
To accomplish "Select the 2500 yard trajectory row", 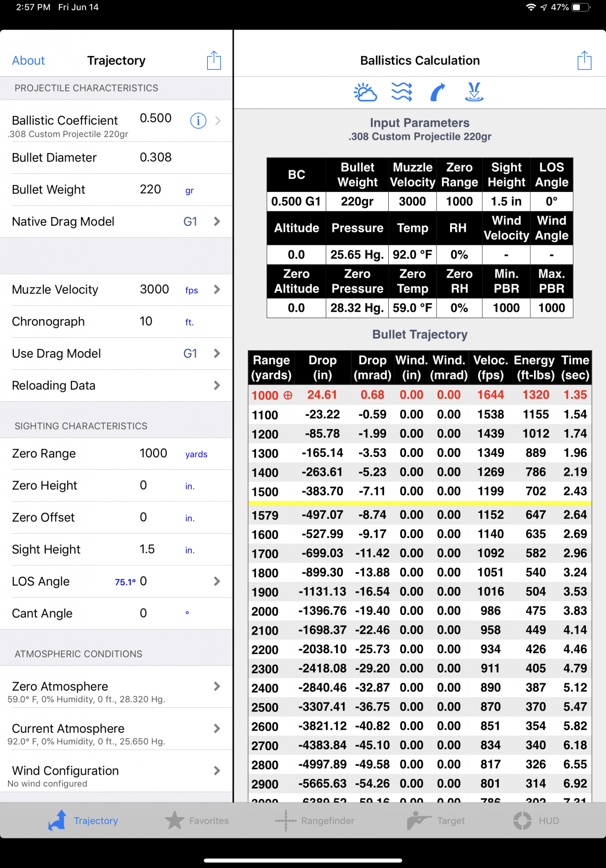I will point(420,707).
